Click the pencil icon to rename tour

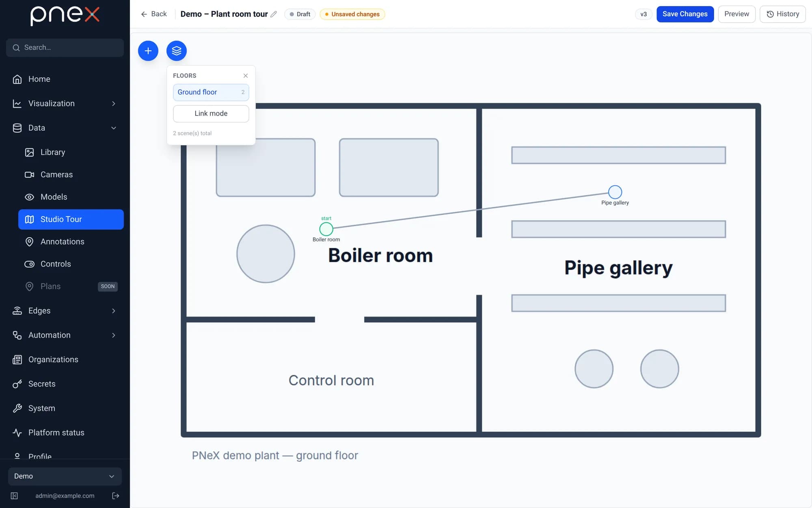(x=274, y=14)
